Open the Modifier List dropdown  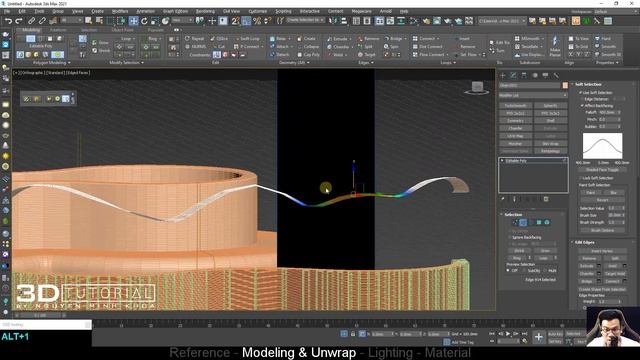(x=533, y=95)
